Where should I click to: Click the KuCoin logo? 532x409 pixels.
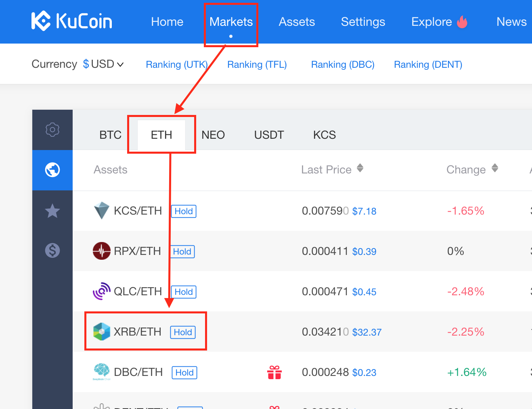[x=72, y=21]
